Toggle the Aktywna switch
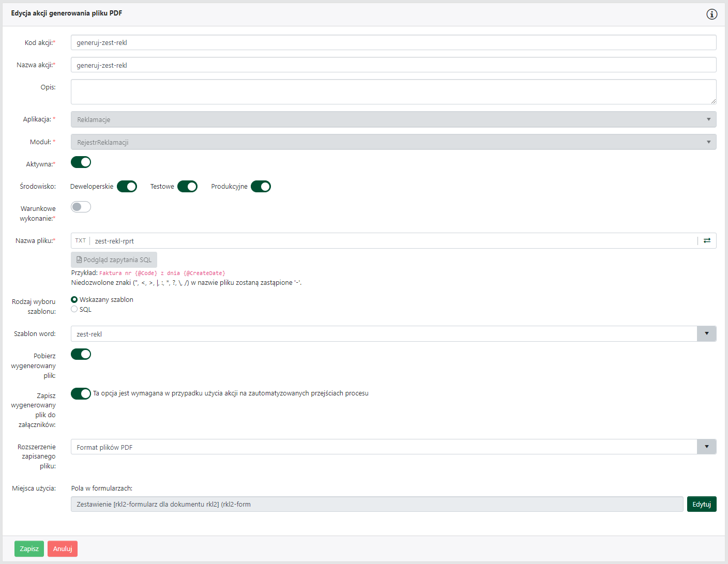 click(81, 162)
